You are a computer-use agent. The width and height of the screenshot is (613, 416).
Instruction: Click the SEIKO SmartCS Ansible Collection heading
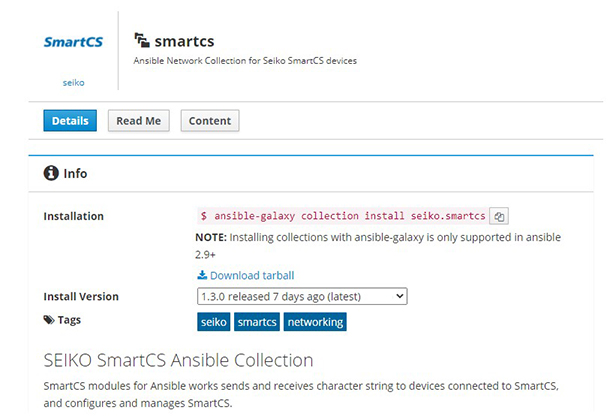[x=178, y=360]
